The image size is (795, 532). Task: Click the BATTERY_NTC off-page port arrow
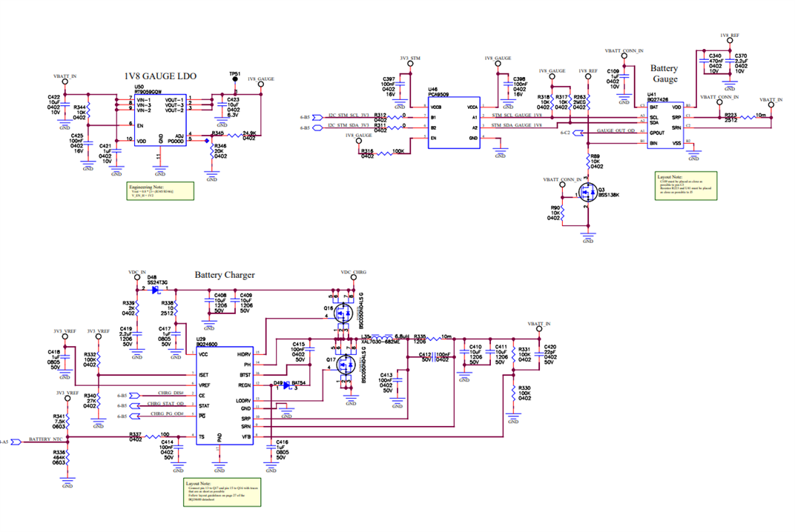(16, 442)
